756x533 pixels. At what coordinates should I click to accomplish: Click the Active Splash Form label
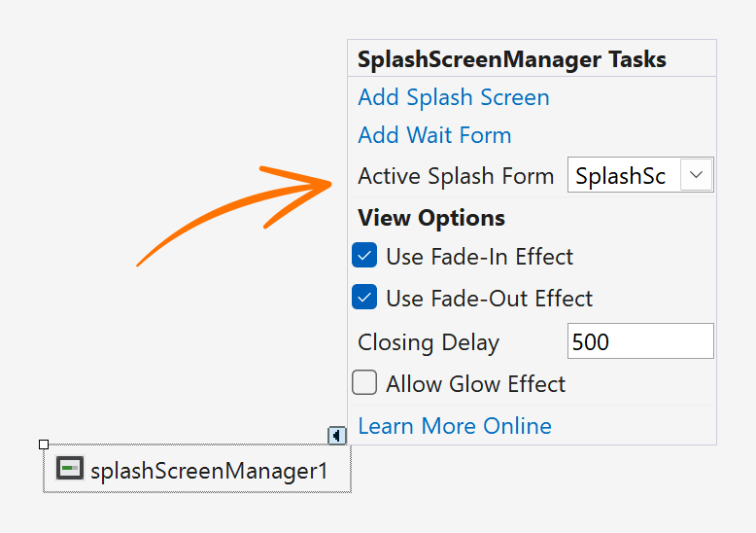pyautogui.click(x=456, y=176)
